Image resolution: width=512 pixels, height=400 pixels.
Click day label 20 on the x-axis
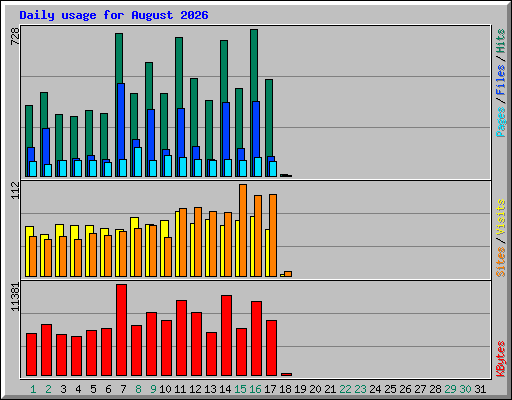click(315, 389)
